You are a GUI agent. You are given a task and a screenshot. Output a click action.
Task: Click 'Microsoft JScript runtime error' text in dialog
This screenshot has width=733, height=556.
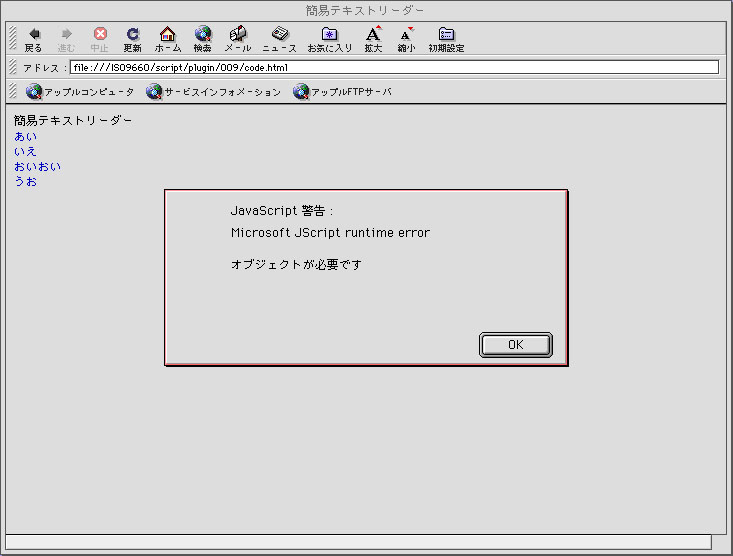(x=331, y=232)
